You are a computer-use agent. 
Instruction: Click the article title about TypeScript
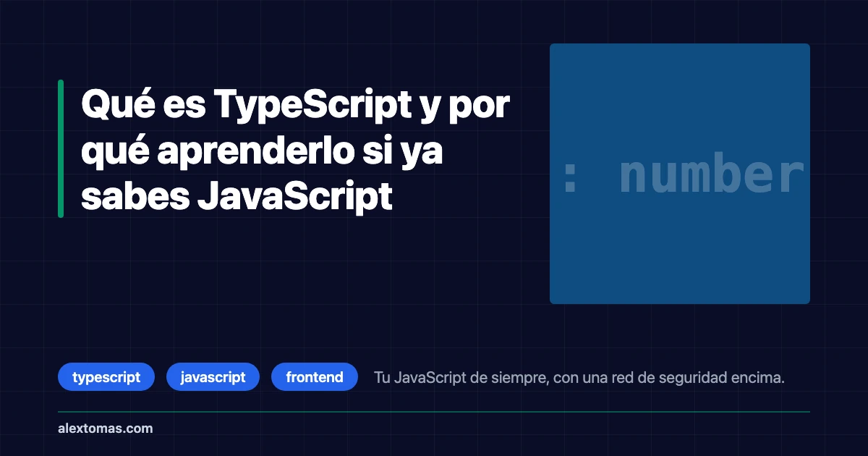point(295,151)
